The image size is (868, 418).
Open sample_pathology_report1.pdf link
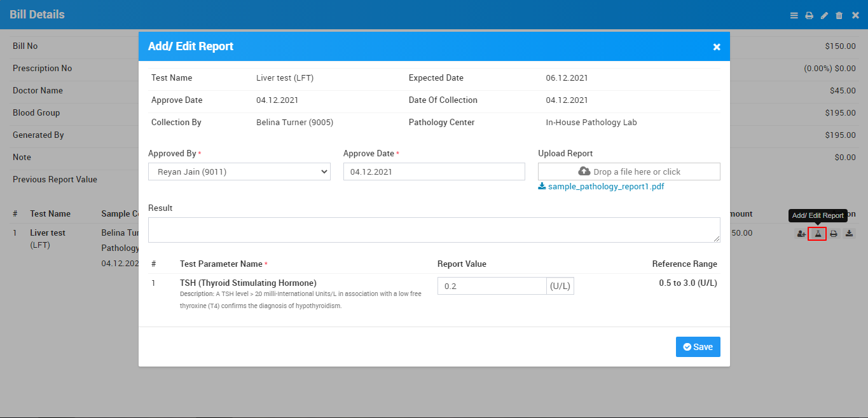(605, 187)
